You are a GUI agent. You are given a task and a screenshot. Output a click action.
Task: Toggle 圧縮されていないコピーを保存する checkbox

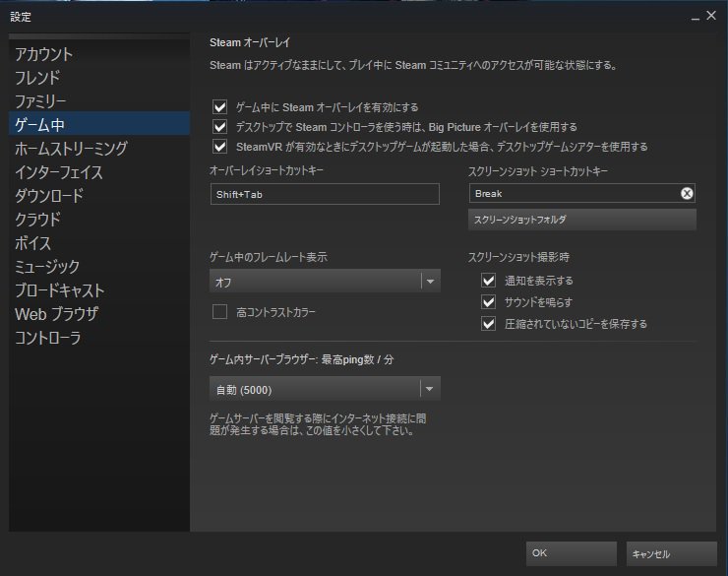[488, 323]
